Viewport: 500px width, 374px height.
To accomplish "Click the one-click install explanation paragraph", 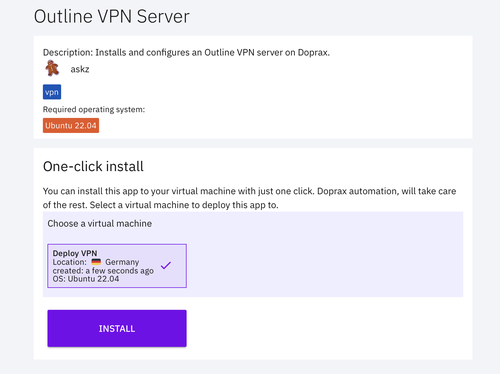I will [249, 198].
